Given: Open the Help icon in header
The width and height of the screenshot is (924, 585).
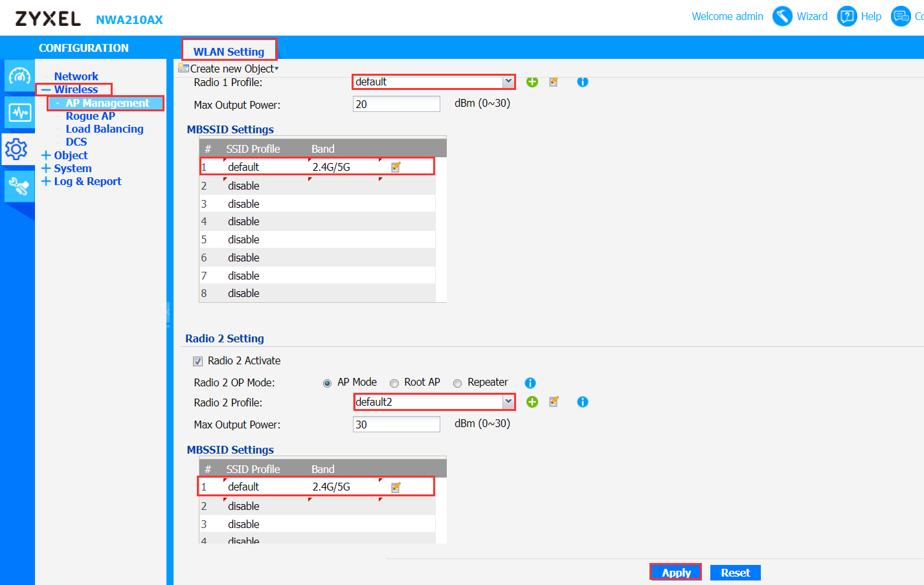Looking at the screenshot, I should tap(847, 16).
